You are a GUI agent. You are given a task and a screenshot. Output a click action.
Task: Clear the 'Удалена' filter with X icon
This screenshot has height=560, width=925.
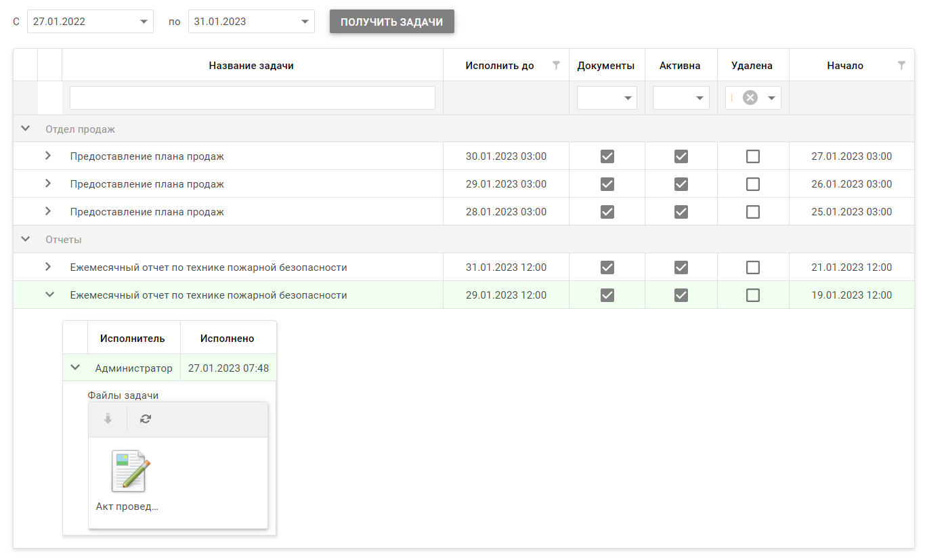point(750,98)
